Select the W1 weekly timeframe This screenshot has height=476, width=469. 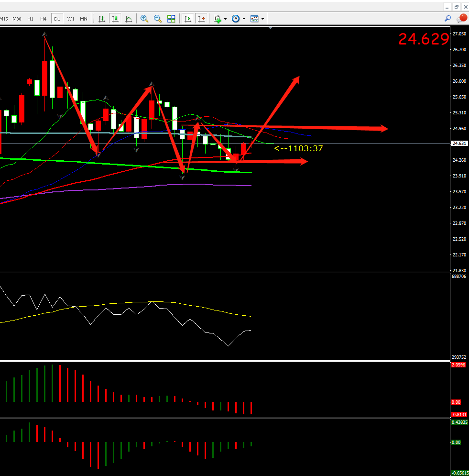pyautogui.click(x=71, y=19)
